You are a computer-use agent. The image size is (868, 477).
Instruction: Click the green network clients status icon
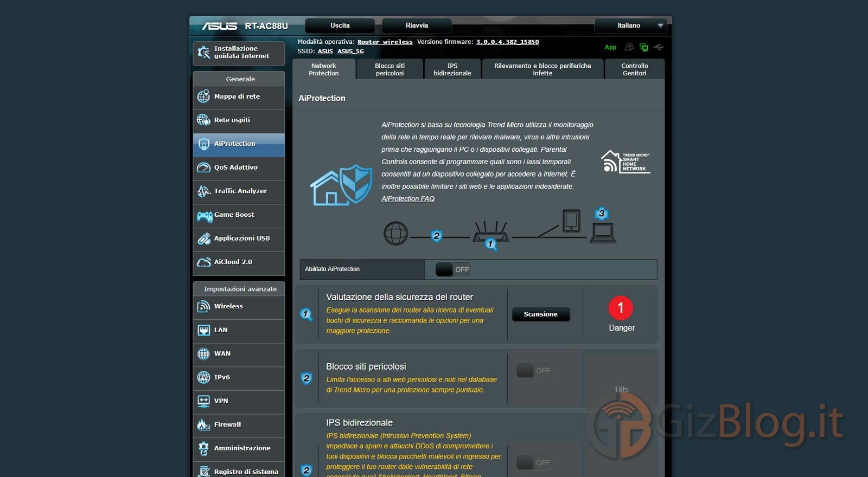coord(644,47)
